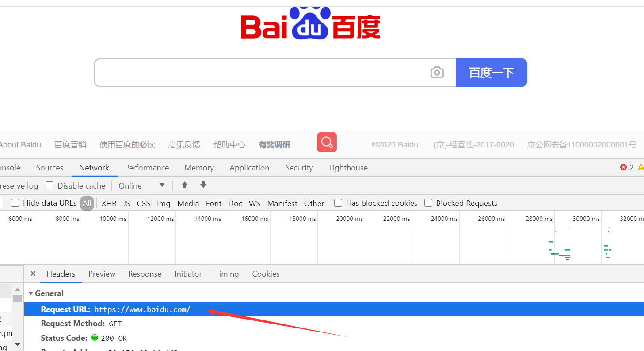Enable the Disable cache checkbox
This screenshot has width=644, height=351.
click(x=49, y=185)
